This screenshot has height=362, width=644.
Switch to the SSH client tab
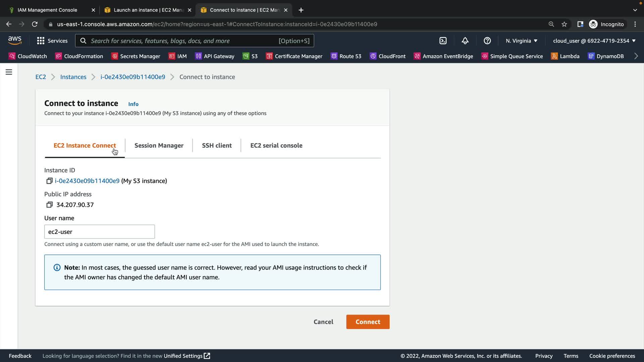click(217, 145)
